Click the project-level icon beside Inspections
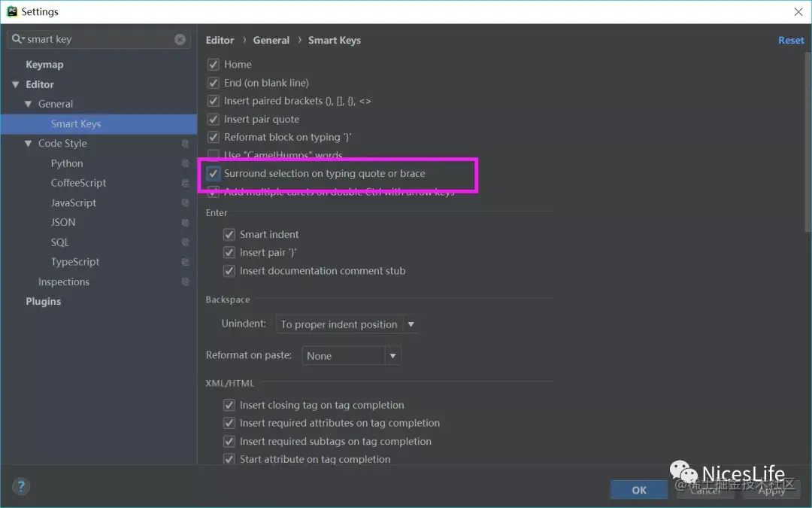 pos(185,281)
